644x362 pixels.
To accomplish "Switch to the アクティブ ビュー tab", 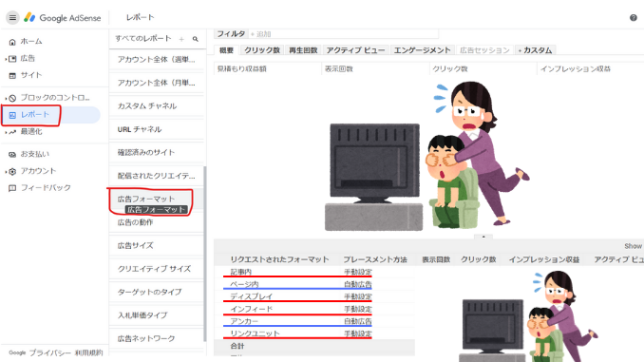I will pyautogui.click(x=355, y=50).
